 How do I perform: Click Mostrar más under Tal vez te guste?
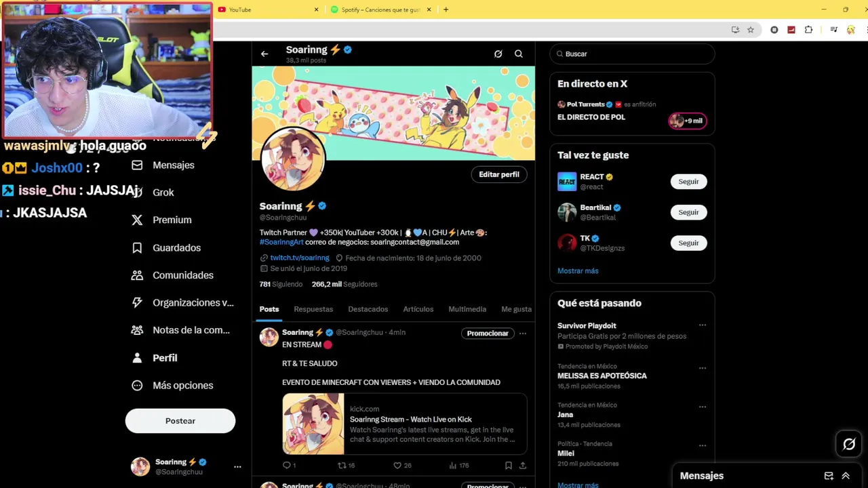[578, 271]
